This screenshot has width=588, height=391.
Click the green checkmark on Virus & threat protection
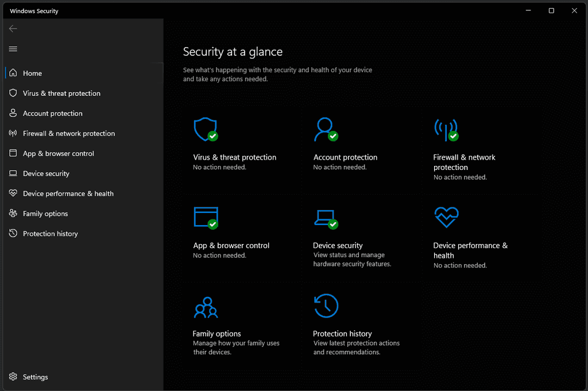click(x=213, y=137)
